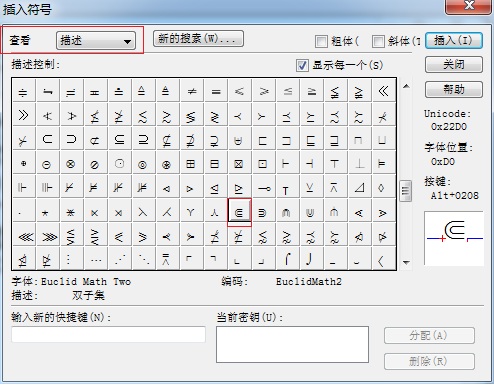Image resolution: width=494 pixels, height=385 pixels.
Task: Click the symbol grid scrollbar thumb
Action: click(406, 191)
